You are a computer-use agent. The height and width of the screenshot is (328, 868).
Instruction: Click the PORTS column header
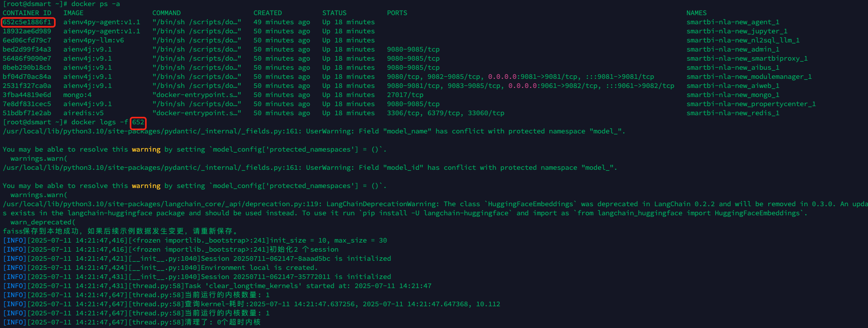click(x=397, y=13)
